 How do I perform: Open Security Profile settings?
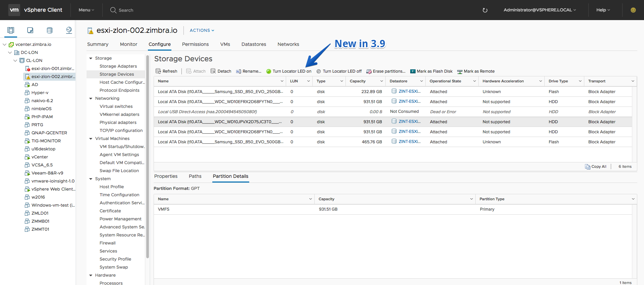[x=115, y=259]
